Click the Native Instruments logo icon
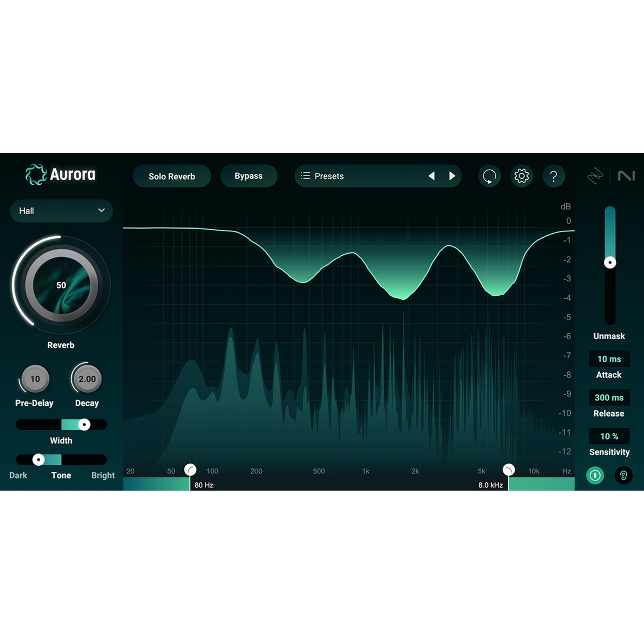 (x=626, y=175)
